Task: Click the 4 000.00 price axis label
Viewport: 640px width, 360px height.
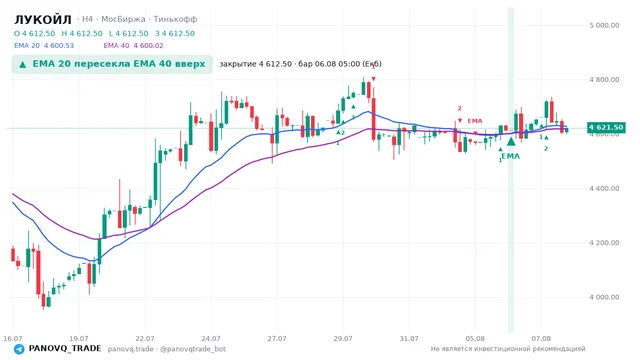Action: pos(604,297)
